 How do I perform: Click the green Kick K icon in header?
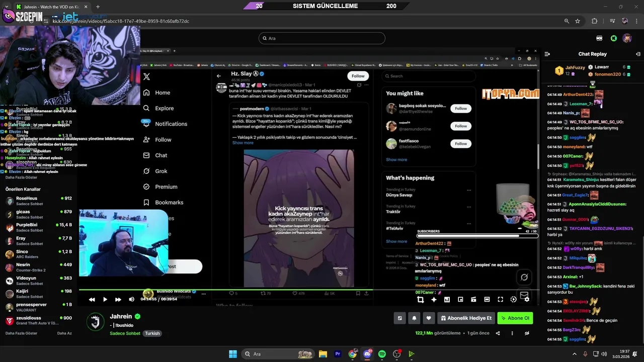coord(614,38)
